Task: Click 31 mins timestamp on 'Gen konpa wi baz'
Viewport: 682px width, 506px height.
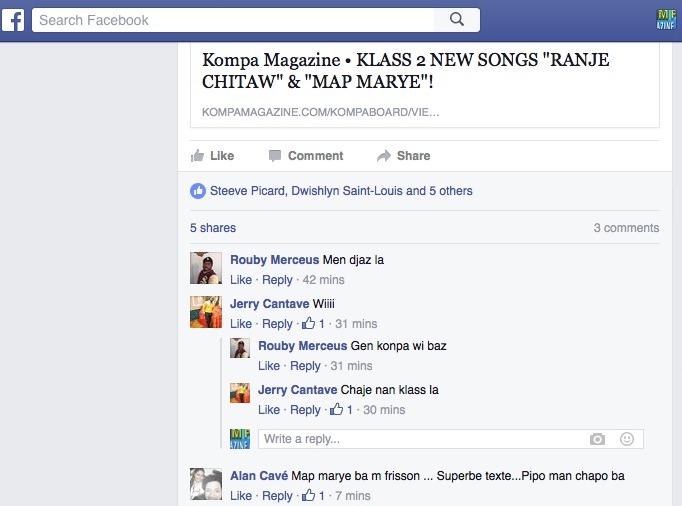Action: (351, 366)
